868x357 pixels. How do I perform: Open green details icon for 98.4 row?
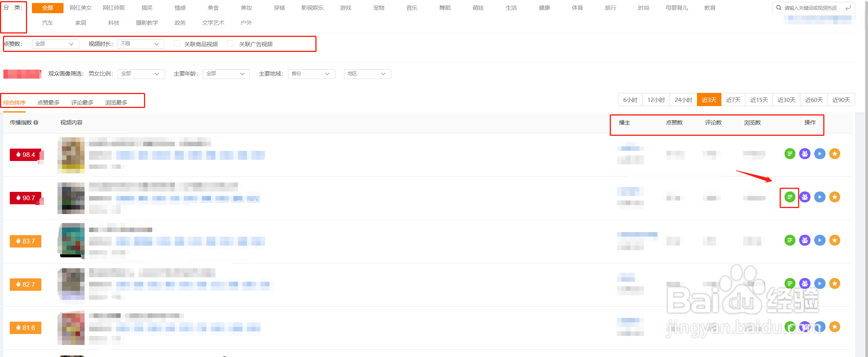pyautogui.click(x=790, y=154)
